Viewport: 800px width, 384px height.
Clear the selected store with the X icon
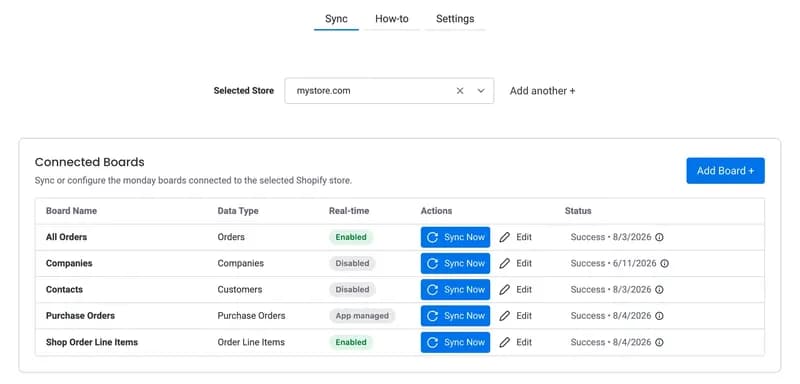460,91
